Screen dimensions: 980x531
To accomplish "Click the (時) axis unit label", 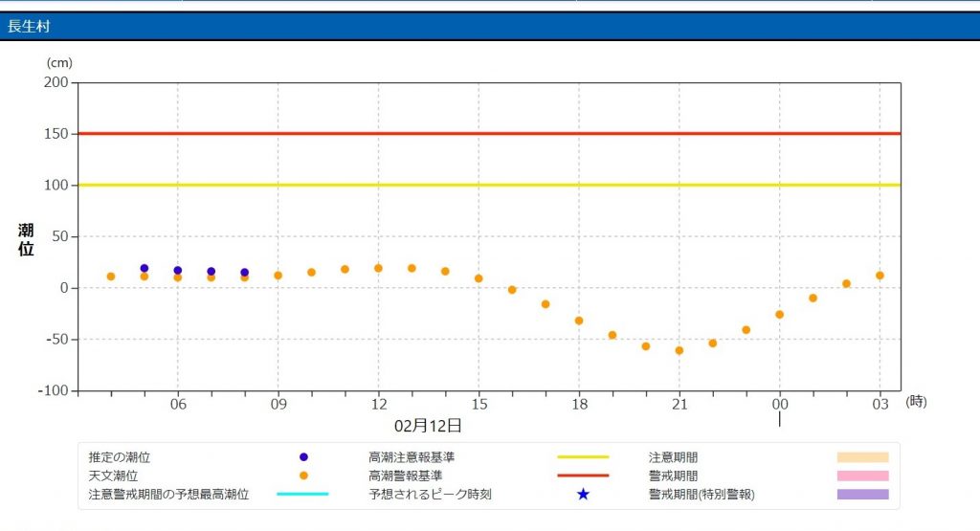I will tap(916, 402).
